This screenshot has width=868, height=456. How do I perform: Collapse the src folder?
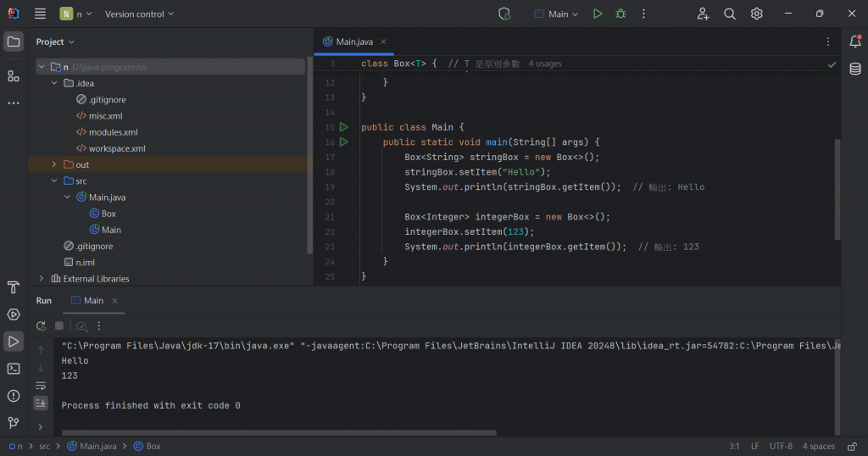tap(54, 181)
